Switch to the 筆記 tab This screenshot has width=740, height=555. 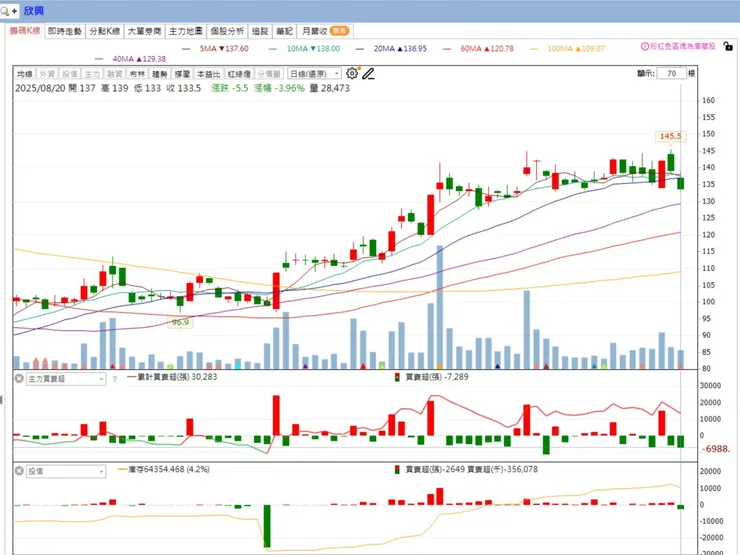[x=285, y=31]
